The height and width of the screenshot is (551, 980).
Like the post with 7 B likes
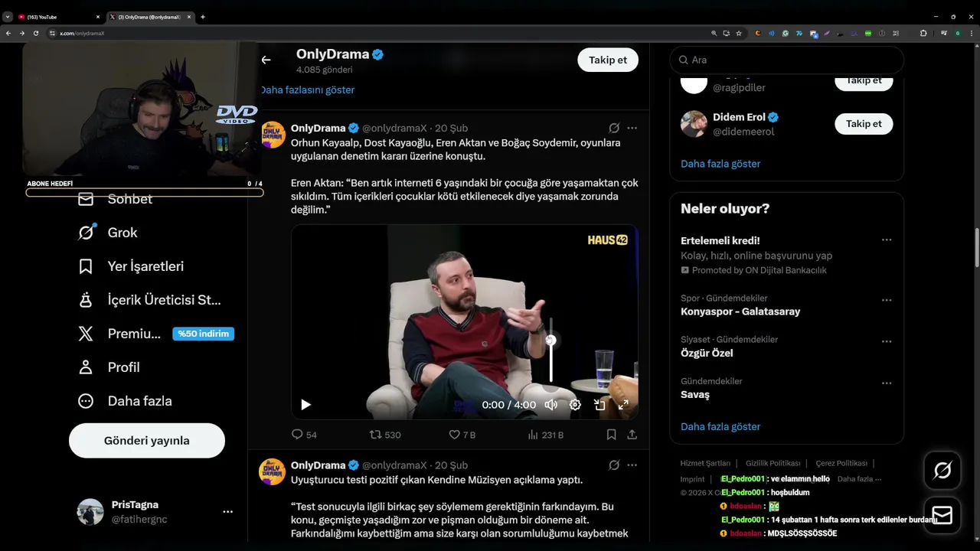[x=462, y=435]
